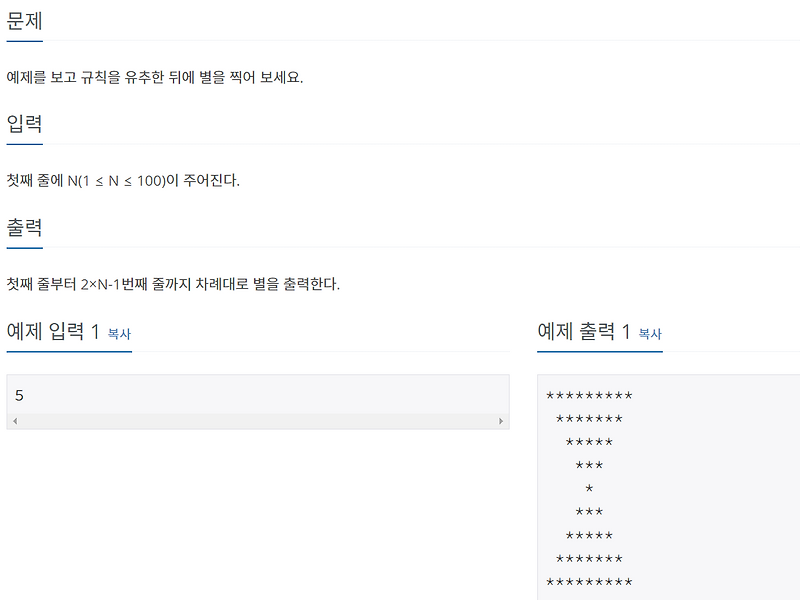Click the left arrow of the input scrollbar

(14, 421)
